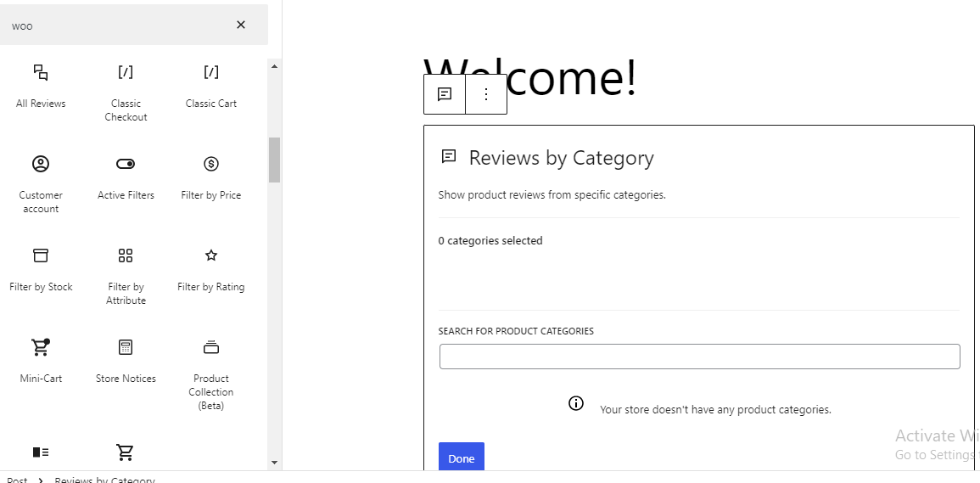Insert the Filter by Rating block
The height and width of the screenshot is (483, 980).
tap(211, 268)
